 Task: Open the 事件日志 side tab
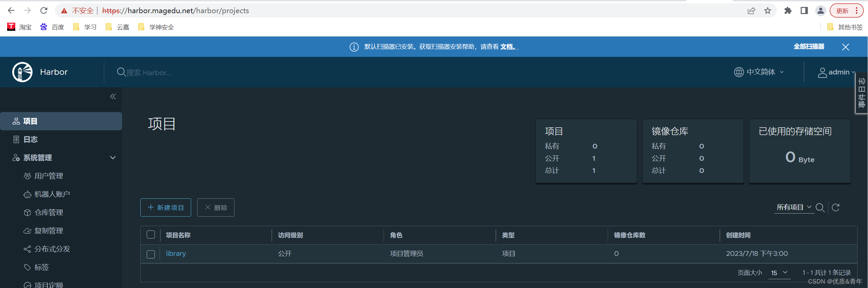862,93
